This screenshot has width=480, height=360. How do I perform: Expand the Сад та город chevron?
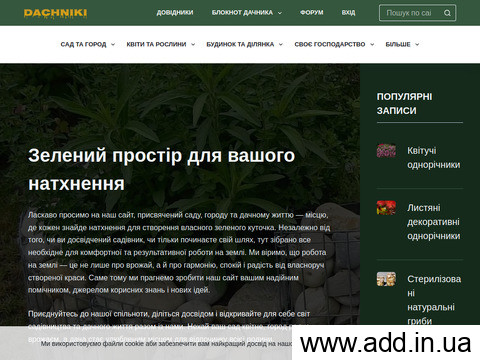(113, 44)
